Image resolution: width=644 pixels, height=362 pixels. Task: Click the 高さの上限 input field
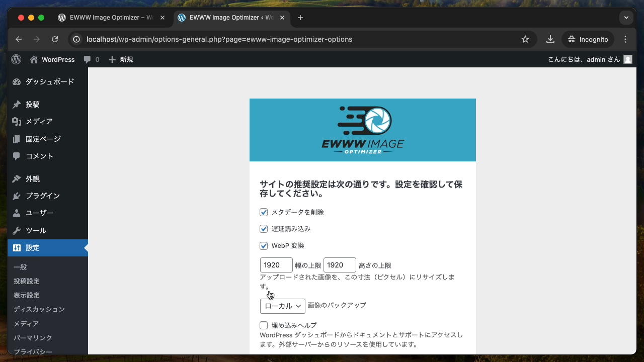point(340,265)
